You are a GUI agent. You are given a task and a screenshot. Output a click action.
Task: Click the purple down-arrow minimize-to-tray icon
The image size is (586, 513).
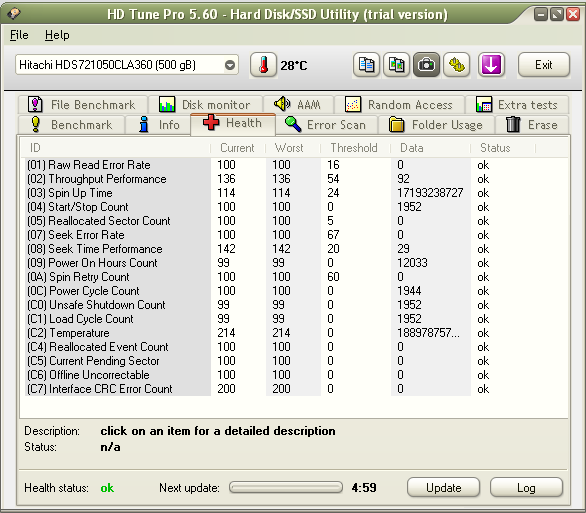coord(491,65)
